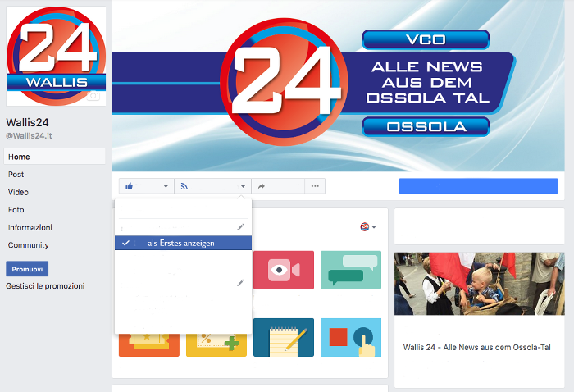Click 'Wallis 24 - Alle News aus dem Ossola-Tal' text
The height and width of the screenshot is (392, 574).
(x=476, y=348)
